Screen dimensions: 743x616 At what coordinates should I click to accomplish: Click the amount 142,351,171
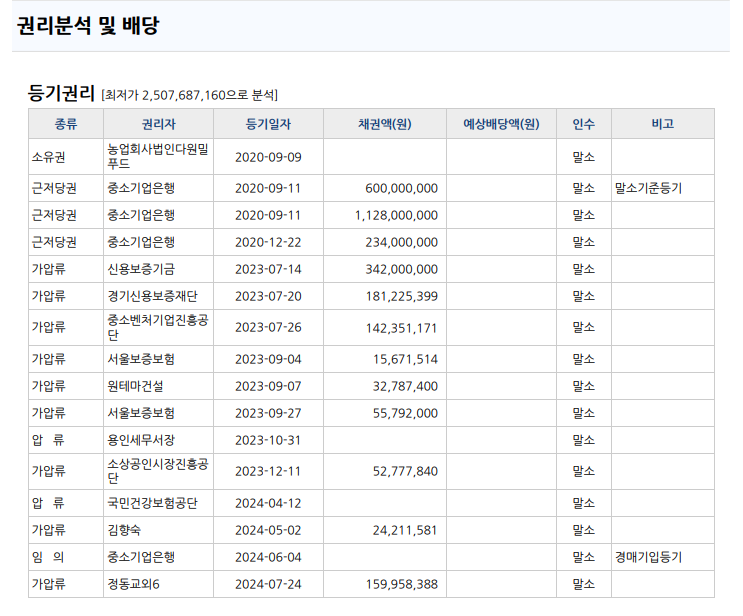point(401,328)
